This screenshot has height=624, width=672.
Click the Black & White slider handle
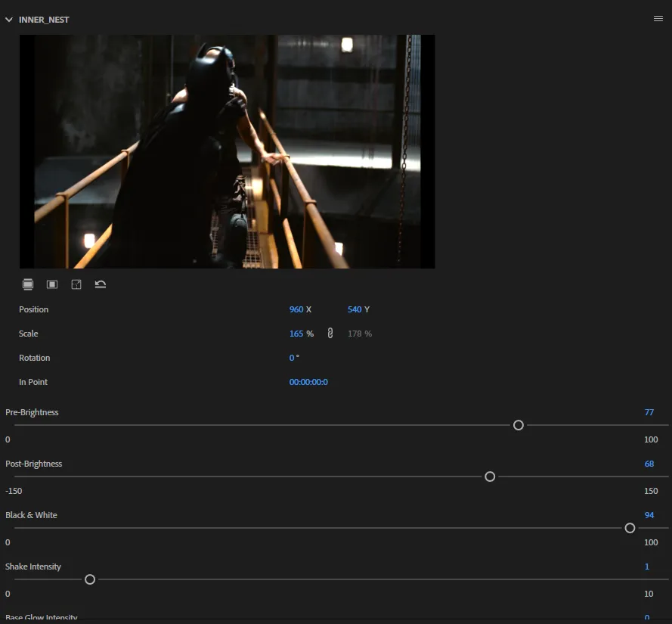(630, 528)
